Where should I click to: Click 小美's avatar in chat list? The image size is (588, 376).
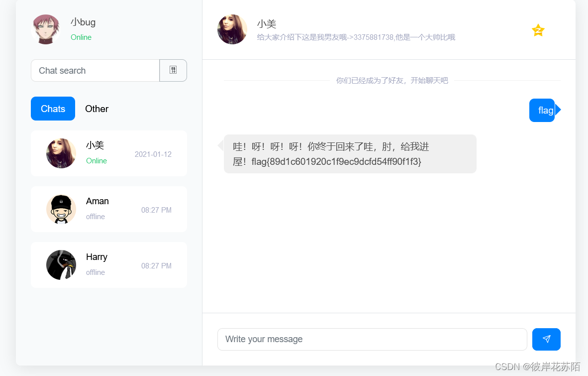(61, 153)
